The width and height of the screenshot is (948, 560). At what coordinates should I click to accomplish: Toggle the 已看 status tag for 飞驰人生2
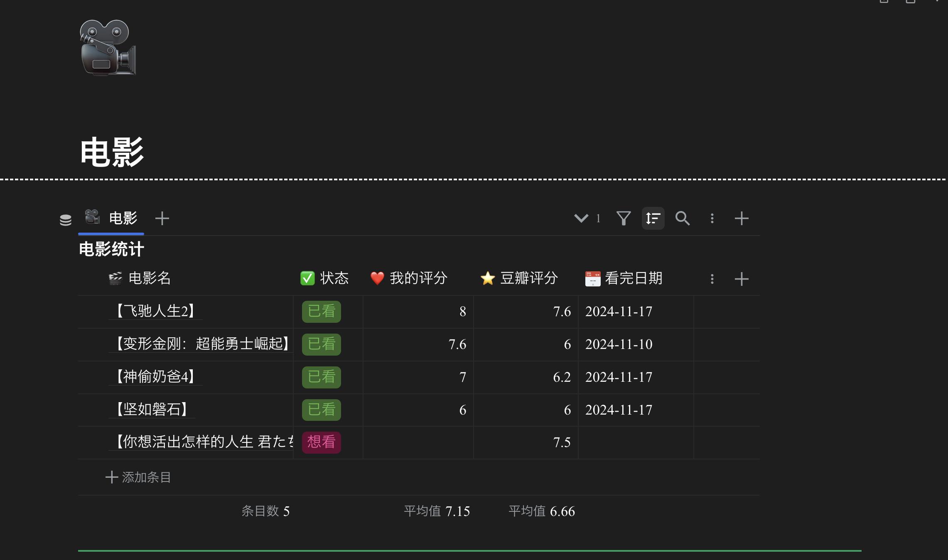321,312
